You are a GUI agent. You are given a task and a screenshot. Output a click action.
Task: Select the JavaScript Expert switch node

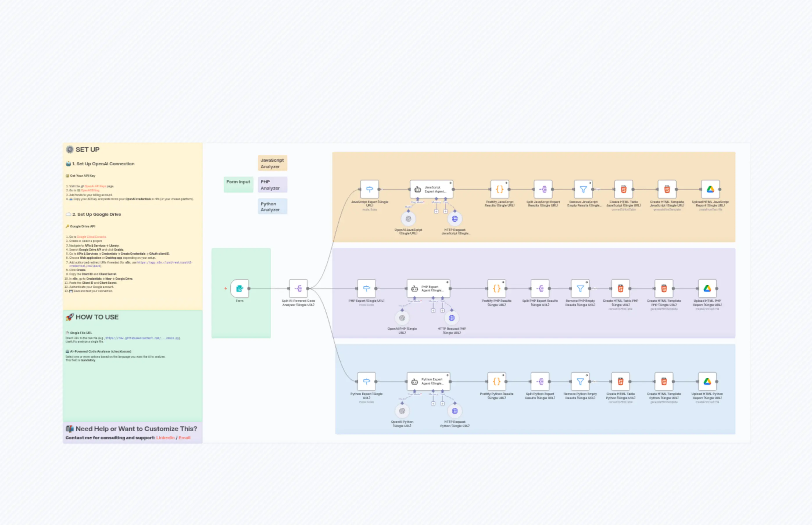pos(370,189)
